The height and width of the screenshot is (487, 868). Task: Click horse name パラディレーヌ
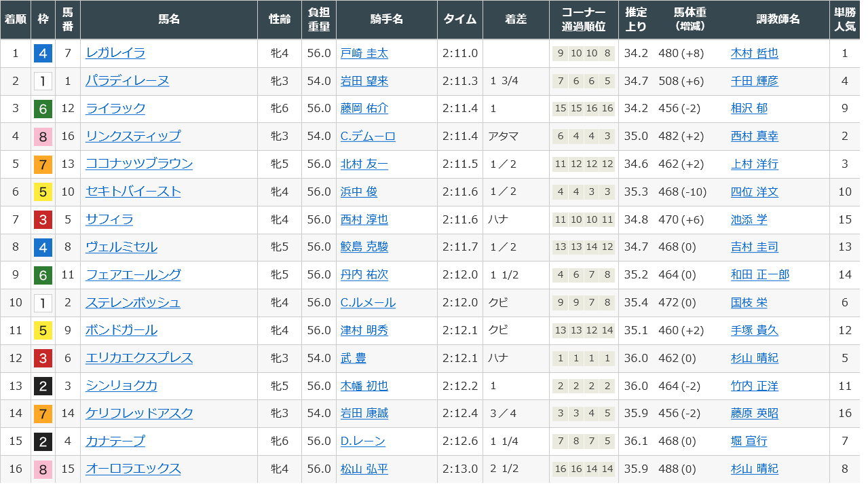127,81
